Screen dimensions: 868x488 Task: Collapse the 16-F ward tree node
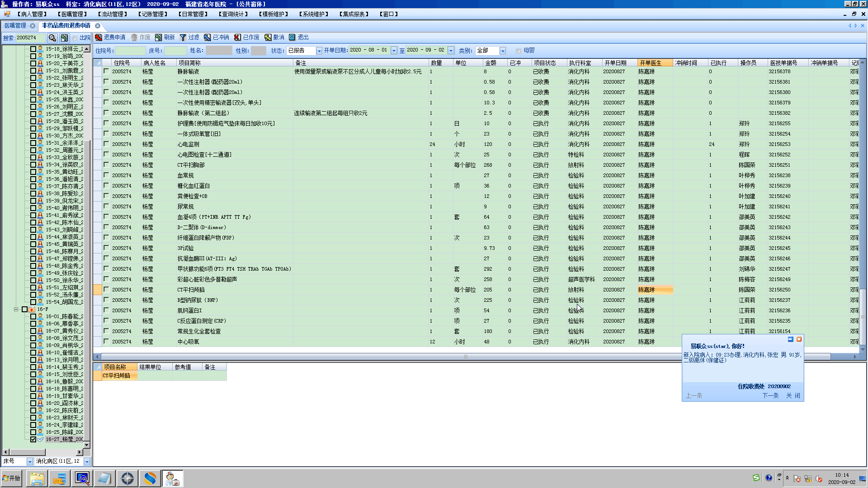(x=16, y=310)
